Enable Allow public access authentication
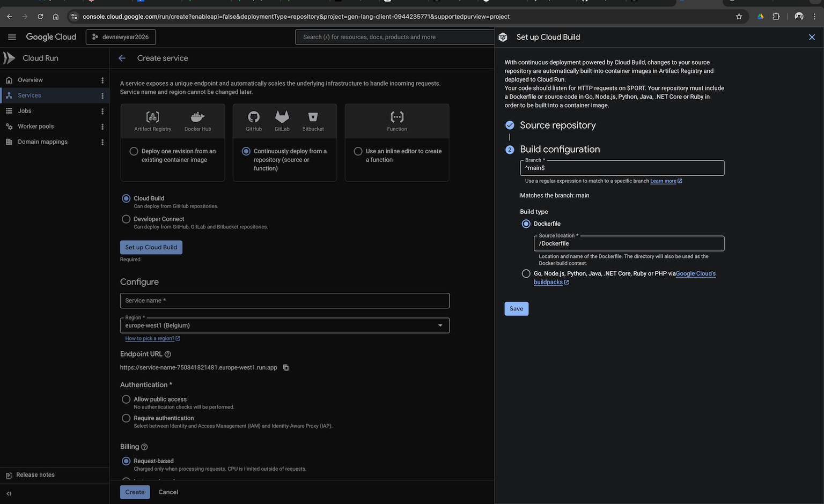This screenshot has height=504, width=824. [x=126, y=399]
